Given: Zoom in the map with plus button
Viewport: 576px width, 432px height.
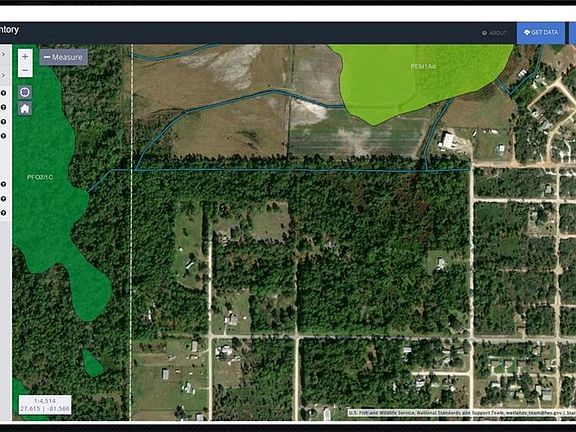Looking at the screenshot, I should [x=25, y=56].
